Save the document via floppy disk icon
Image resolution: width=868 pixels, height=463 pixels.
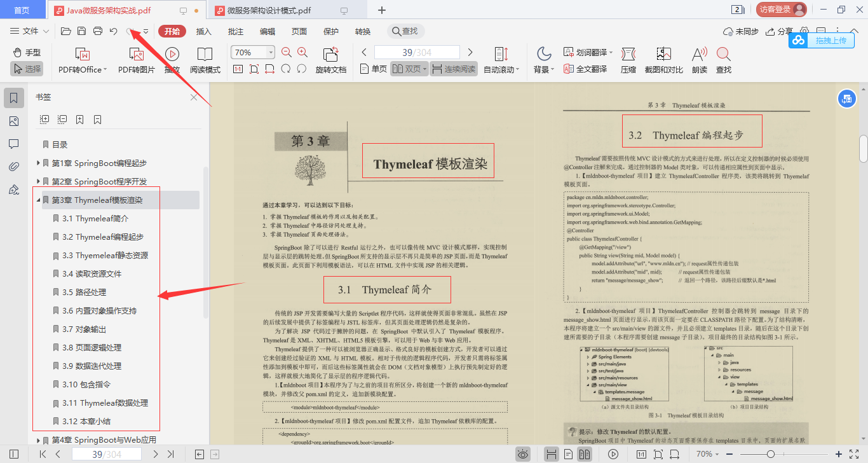pos(81,31)
